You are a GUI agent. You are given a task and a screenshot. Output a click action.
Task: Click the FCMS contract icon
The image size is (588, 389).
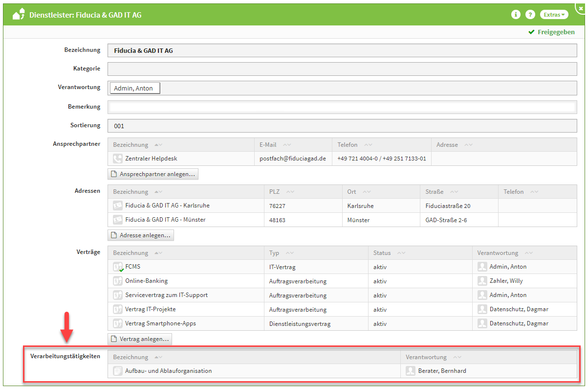point(118,267)
